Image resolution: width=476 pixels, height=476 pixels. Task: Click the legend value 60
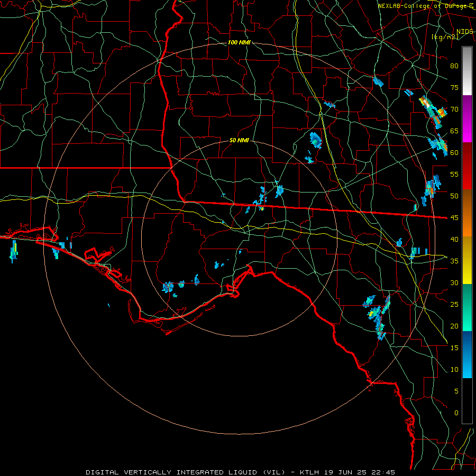(454, 153)
